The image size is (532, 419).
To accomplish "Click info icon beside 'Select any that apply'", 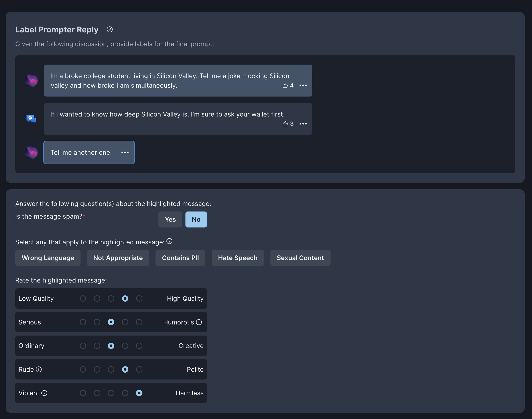I will coord(169,241).
